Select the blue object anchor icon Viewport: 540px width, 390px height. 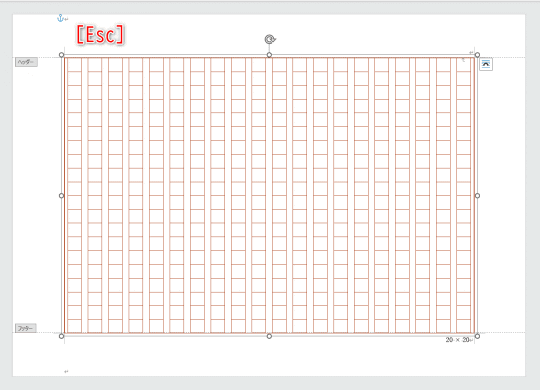tap(60, 18)
